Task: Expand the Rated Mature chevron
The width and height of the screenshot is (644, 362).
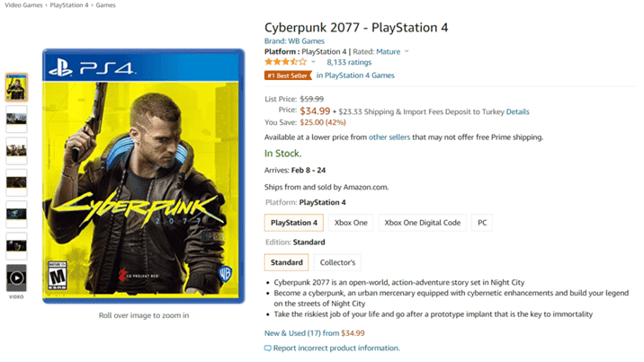Action: pyautogui.click(x=407, y=51)
